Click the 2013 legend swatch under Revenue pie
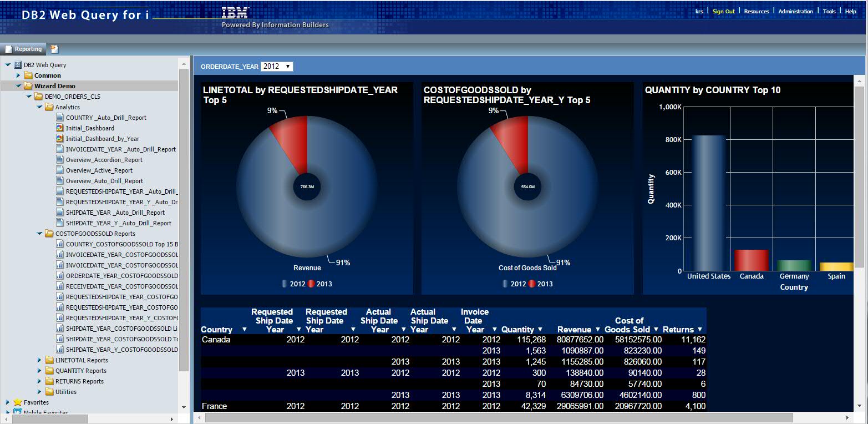This screenshot has height=424, width=868. pos(311,284)
